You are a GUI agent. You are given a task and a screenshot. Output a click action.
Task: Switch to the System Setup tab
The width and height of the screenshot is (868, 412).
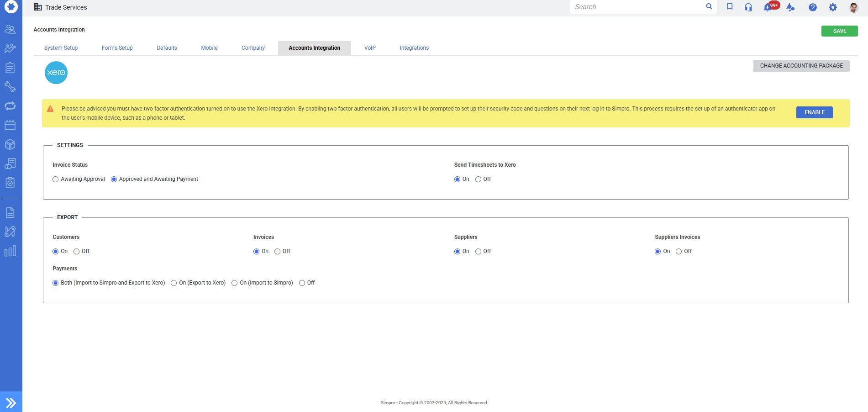point(61,48)
